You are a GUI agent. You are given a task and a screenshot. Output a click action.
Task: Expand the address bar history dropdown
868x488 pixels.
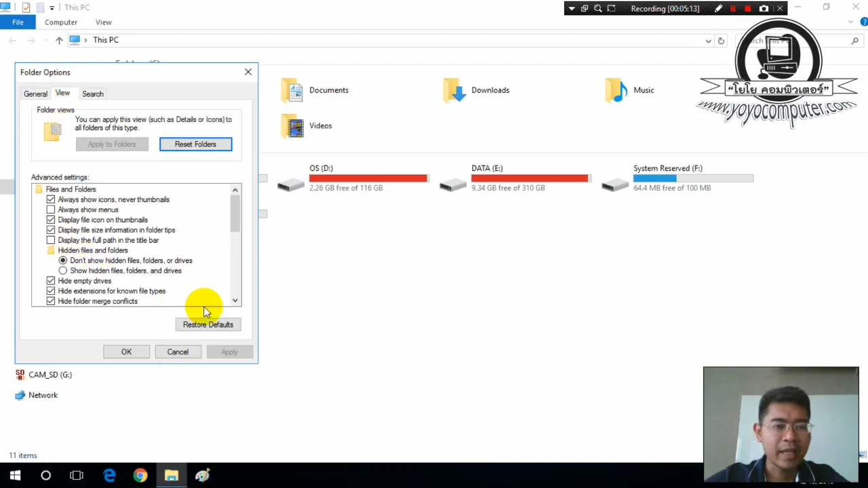(x=708, y=41)
